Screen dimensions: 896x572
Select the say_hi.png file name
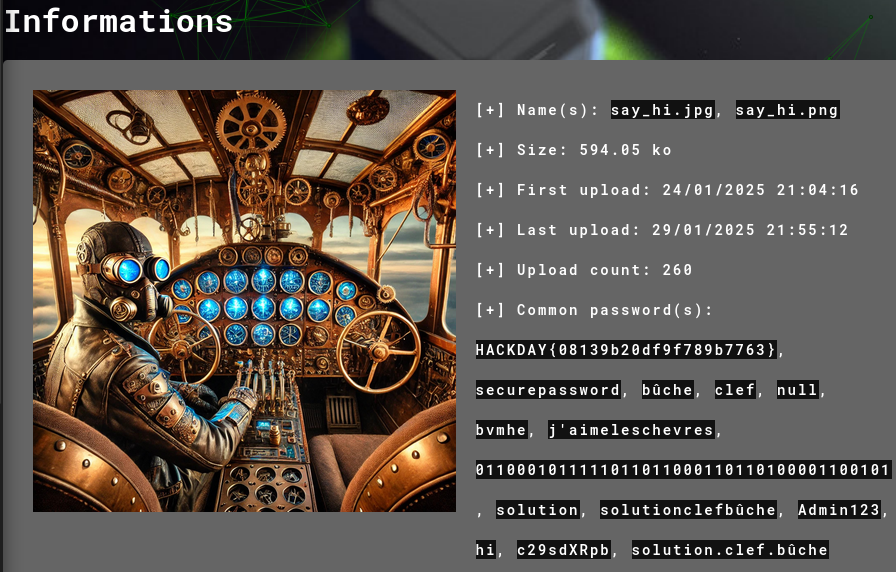click(x=787, y=110)
